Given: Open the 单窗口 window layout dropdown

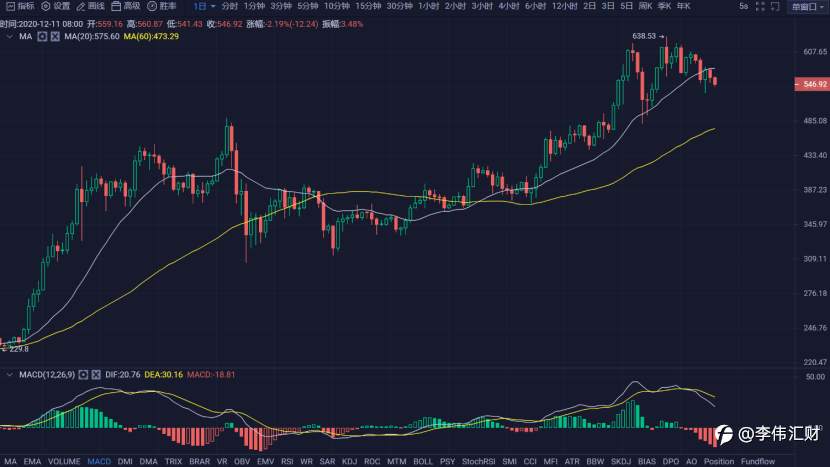Looking at the screenshot, I should (x=807, y=7).
